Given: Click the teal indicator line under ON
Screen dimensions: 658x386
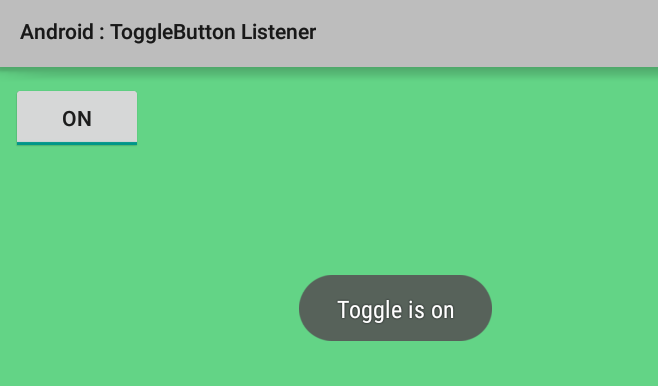Looking at the screenshot, I should coord(77,143).
